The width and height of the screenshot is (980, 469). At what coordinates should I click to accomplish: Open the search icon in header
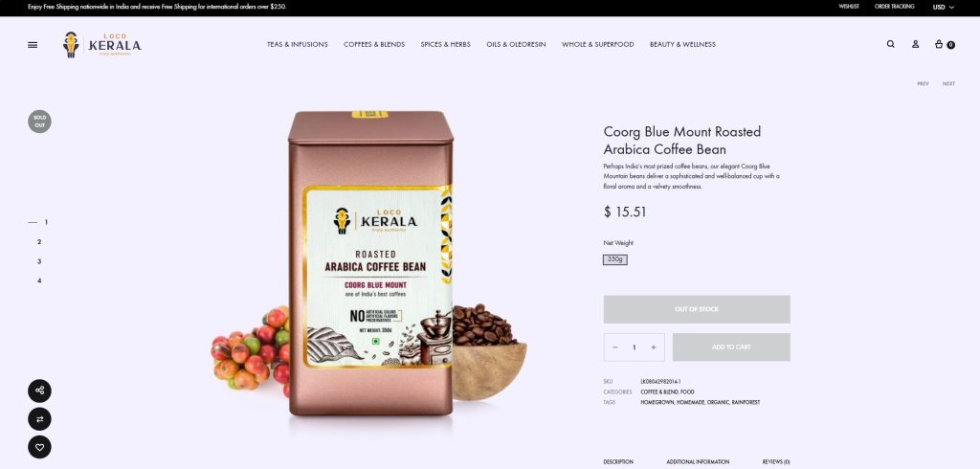click(x=891, y=44)
